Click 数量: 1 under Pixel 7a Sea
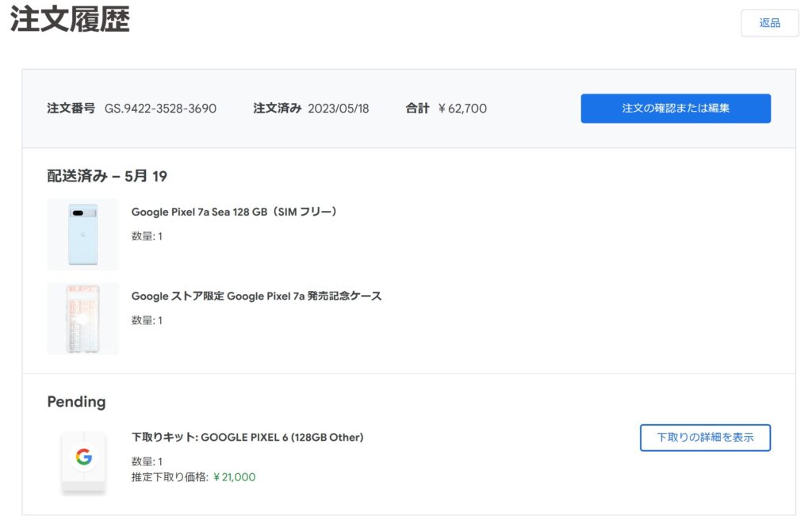 coord(147,236)
